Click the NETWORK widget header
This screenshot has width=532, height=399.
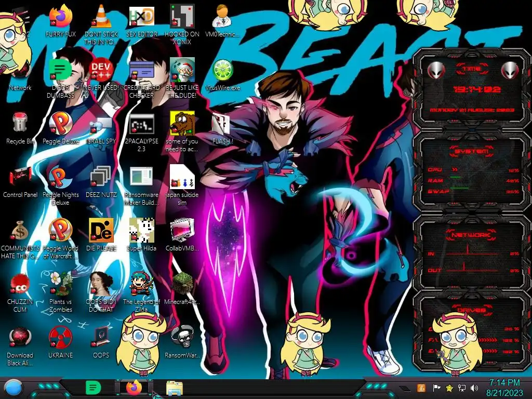coord(472,234)
